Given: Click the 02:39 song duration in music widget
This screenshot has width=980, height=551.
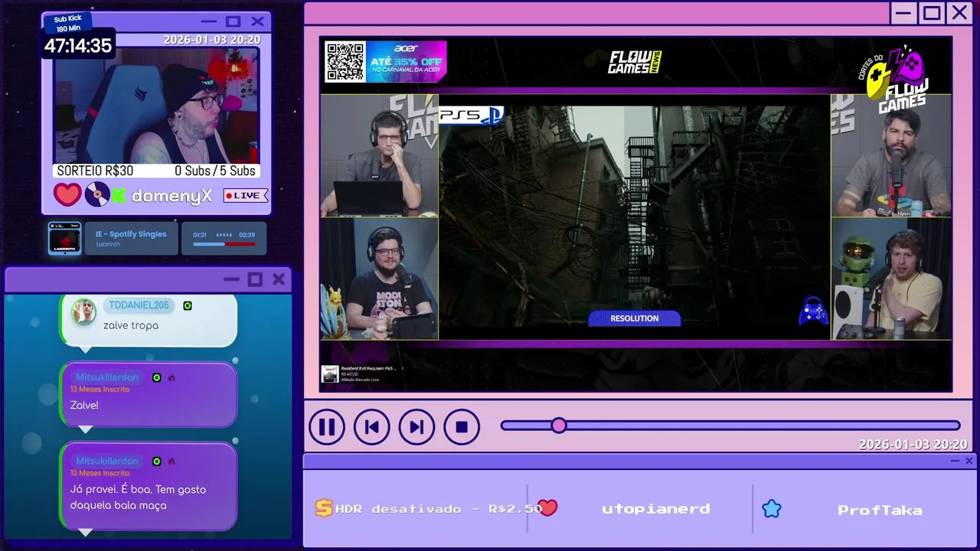Looking at the screenshot, I should [247, 235].
